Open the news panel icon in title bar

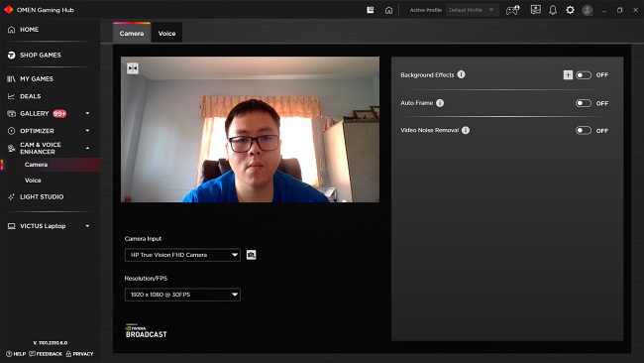tap(371, 10)
